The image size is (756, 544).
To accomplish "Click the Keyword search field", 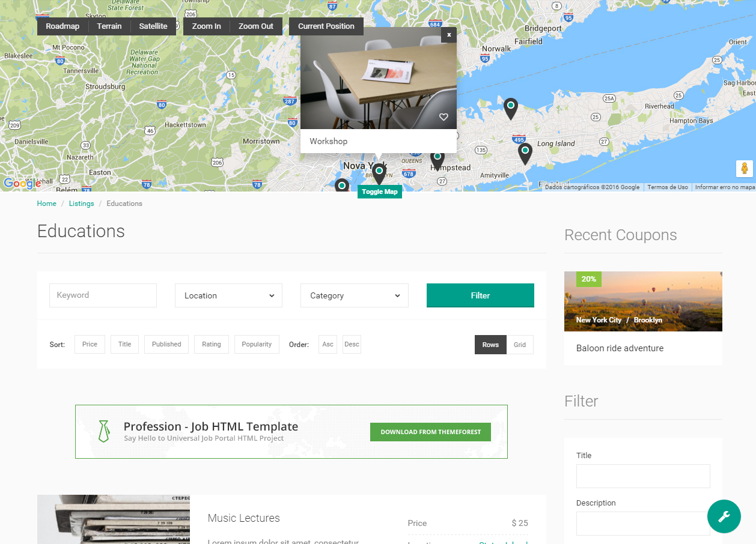I will [x=103, y=295].
